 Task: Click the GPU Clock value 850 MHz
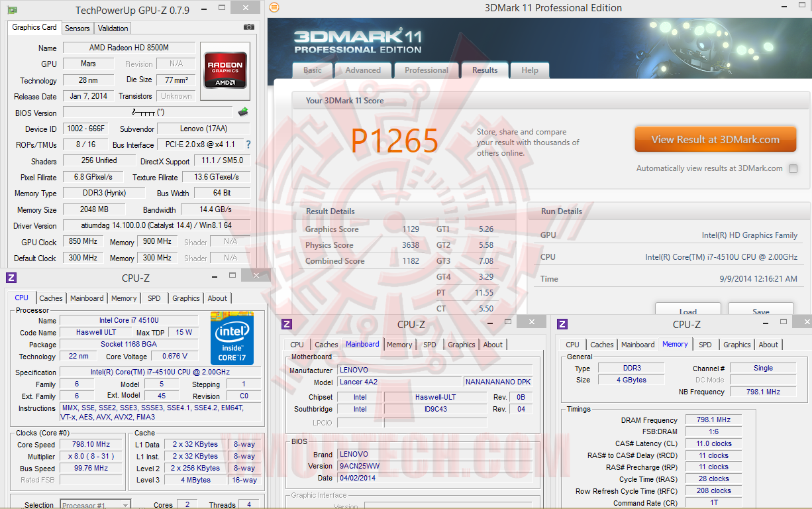tap(83, 242)
